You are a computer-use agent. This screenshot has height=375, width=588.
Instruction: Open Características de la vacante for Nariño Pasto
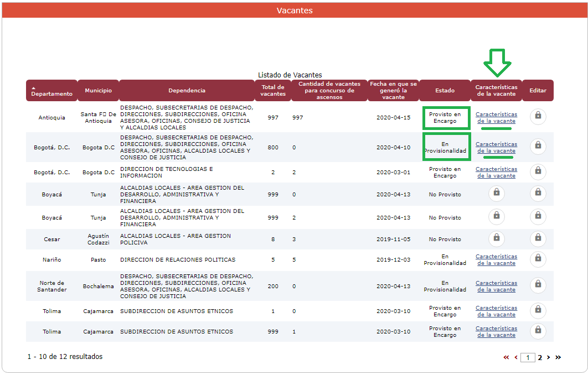click(496, 259)
